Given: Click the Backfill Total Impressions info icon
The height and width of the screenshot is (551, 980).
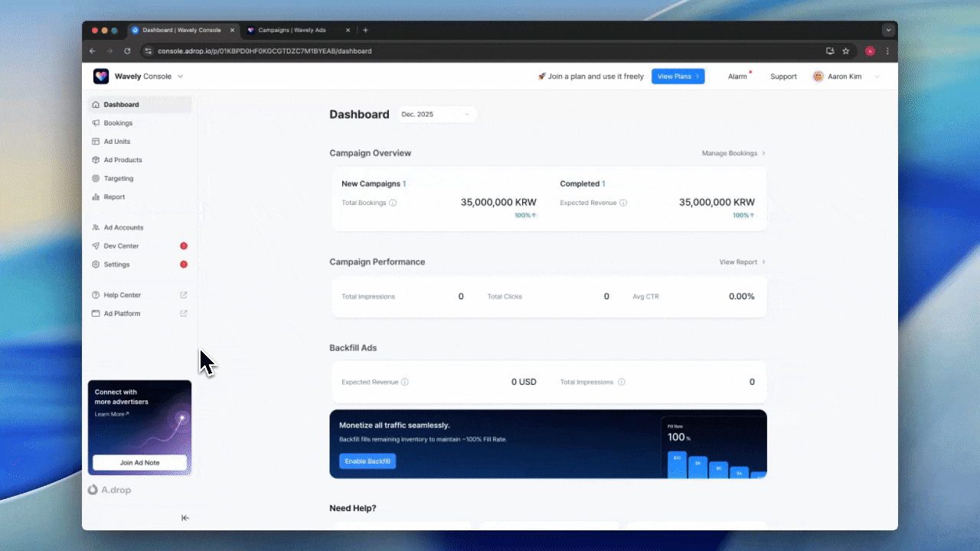Looking at the screenshot, I should click(622, 382).
